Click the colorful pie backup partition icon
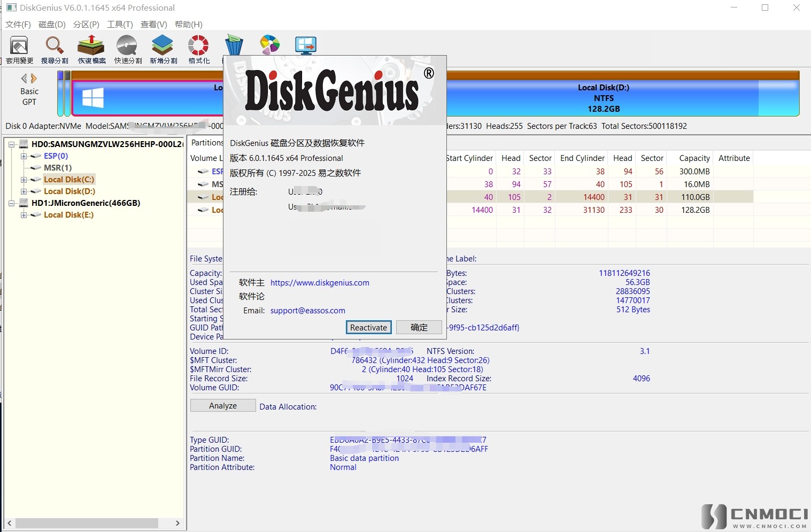The height and width of the screenshot is (532, 811). pyautogui.click(x=270, y=45)
